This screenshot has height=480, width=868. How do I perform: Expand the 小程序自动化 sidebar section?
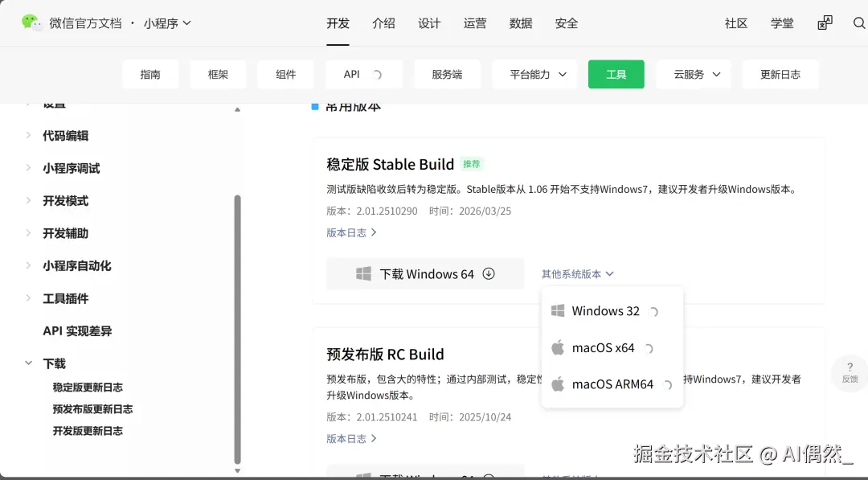click(x=28, y=265)
